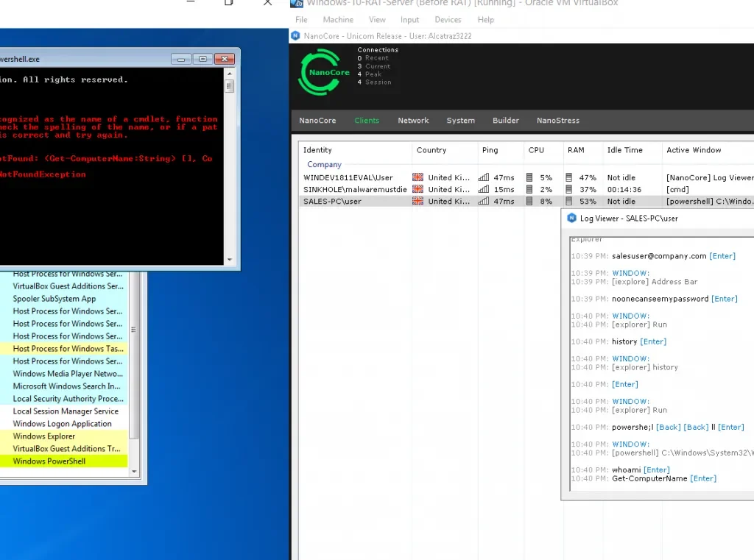This screenshot has width=754, height=560.
Task: Click the NanoCore logo in header
Action: click(x=323, y=73)
